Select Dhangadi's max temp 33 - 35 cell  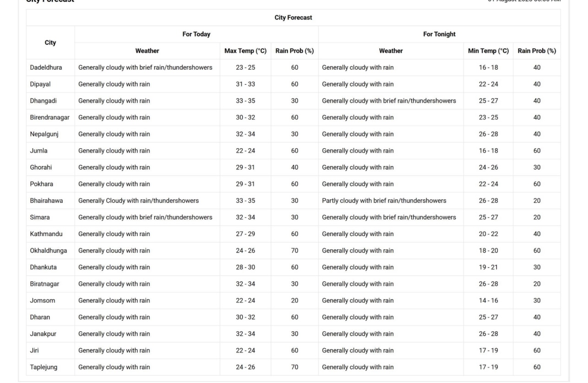pos(245,101)
